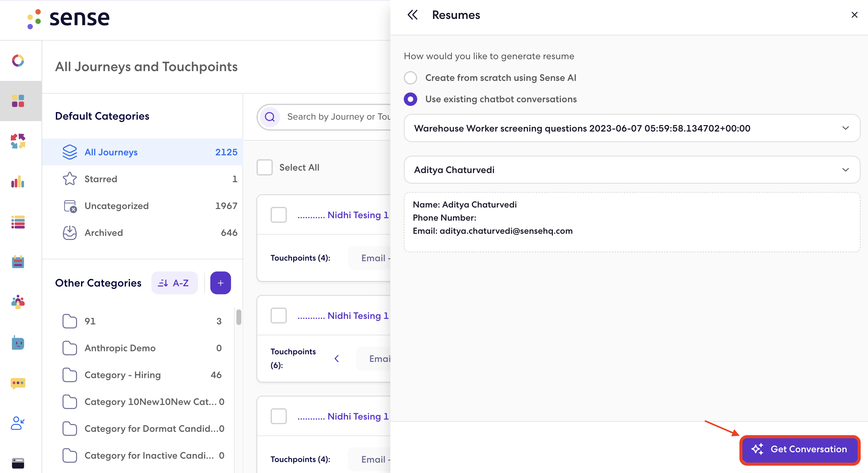This screenshot has height=473, width=868.
Task: Open the first Nidhi Tesing 1 journey link
Action: coord(358,215)
